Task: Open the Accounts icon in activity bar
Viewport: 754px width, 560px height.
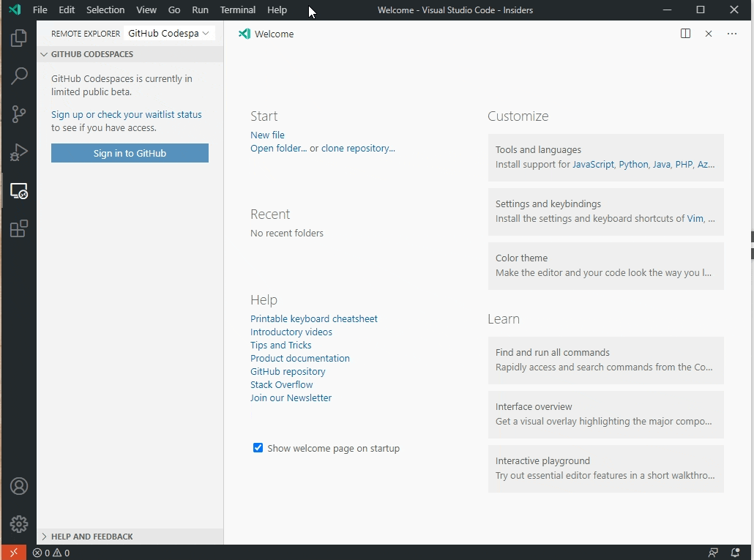Action: pyautogui.click(x=19, y=487)
